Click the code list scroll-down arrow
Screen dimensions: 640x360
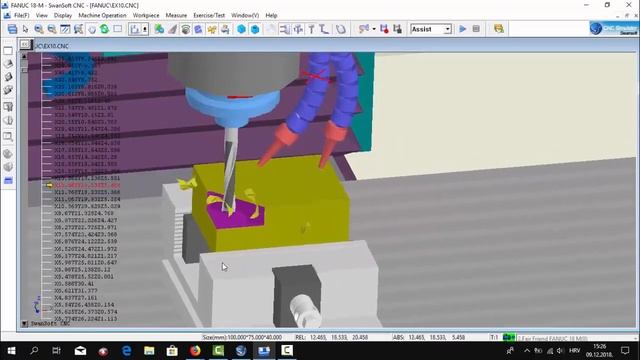tap(24, 323)
